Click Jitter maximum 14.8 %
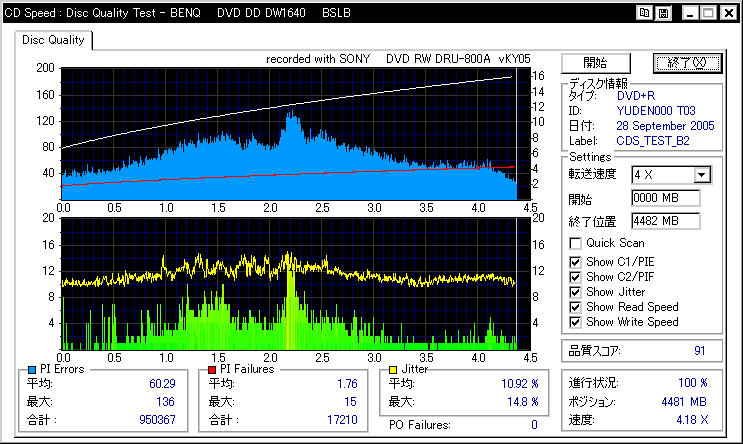743x444 pixels. tap(523, 402)
